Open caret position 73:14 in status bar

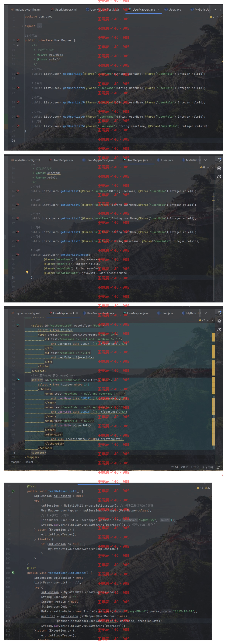(174, 467)
